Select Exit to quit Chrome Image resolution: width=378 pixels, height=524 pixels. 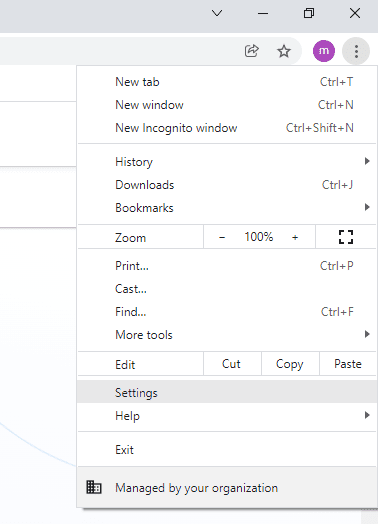[227, 450]
